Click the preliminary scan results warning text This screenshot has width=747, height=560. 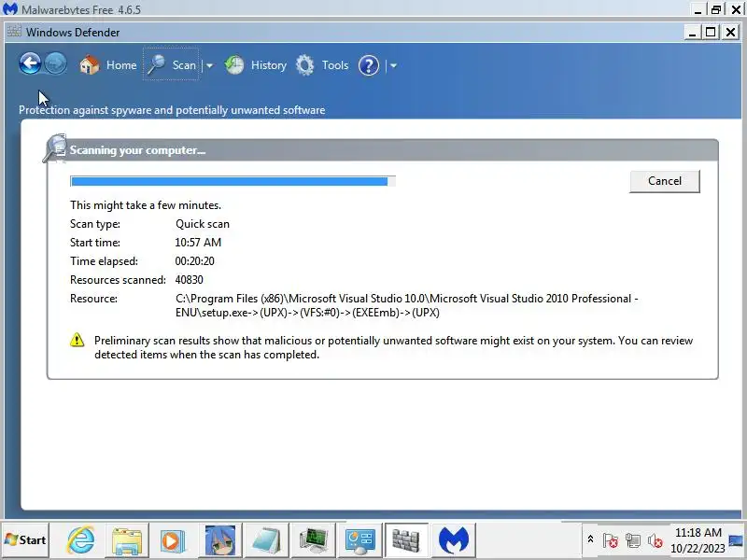(393, 347)
